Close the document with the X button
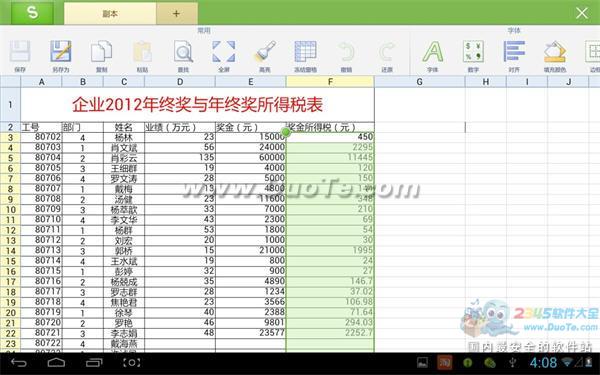Viewport: 600px width, 375px height. coord(582,13)
